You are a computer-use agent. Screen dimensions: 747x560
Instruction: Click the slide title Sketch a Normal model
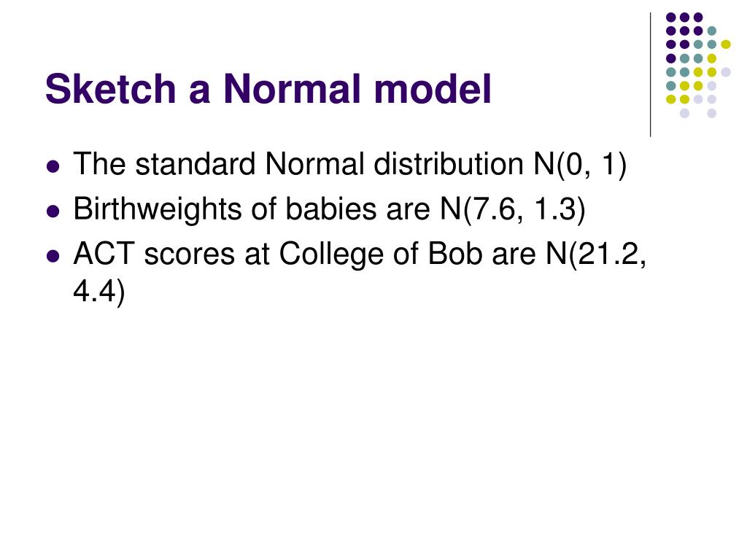[268, 88]
